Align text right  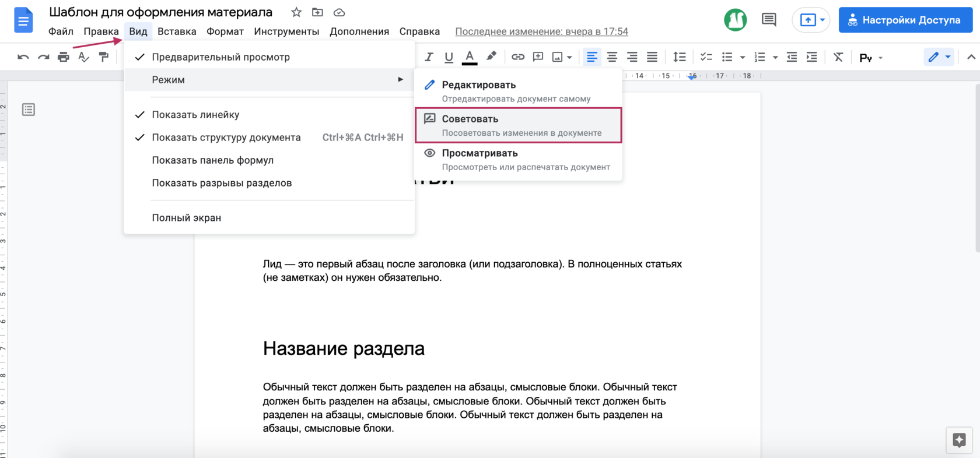coord(632,57)
